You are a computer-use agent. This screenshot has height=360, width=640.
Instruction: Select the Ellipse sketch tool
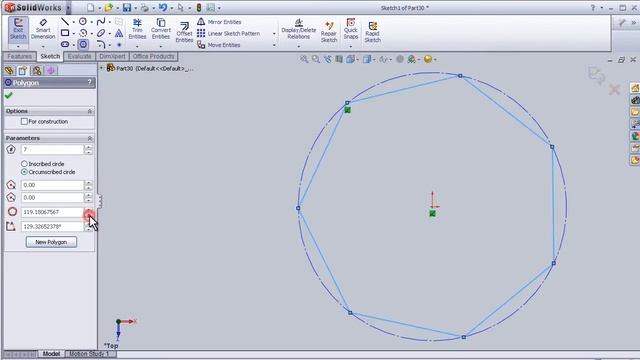coord(101,33)
